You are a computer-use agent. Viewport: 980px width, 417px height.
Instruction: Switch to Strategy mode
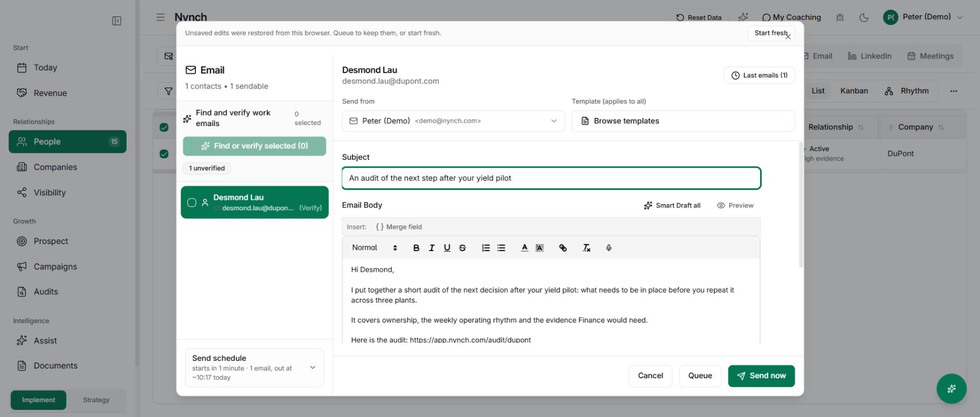pyautogui.click(x=96, y=400)
